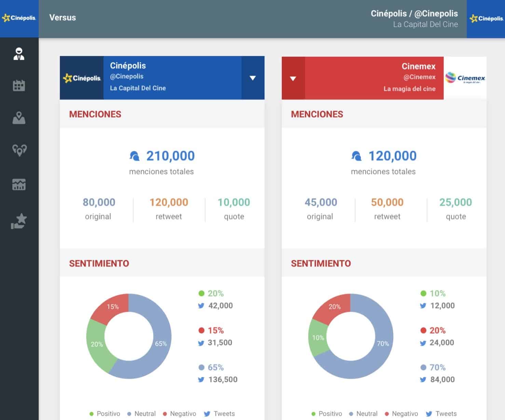Viewport: 505px width, 420px height.
Task: Select the star in hand sidebar icon
Action: tap(19, 221)
